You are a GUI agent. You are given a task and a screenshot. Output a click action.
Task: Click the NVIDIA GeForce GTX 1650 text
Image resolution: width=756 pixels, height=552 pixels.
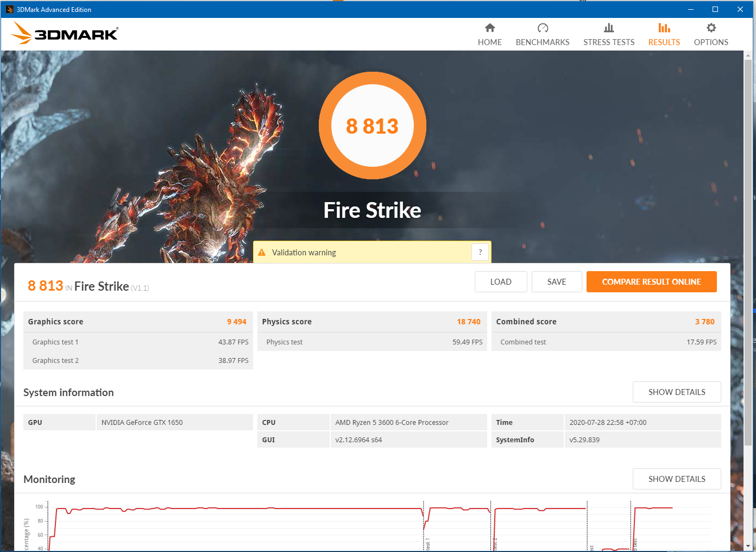[x=142, y=423]
